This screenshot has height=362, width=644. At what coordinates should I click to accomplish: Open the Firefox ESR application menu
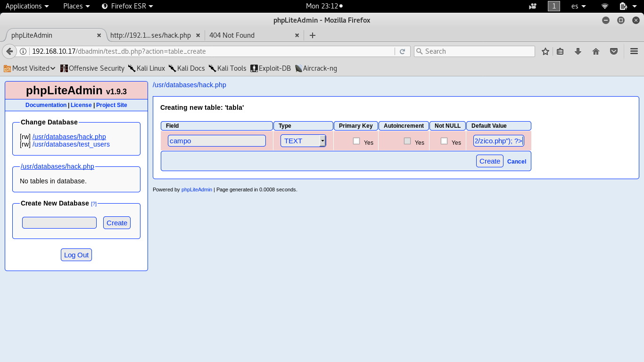[x=127, y=6]
